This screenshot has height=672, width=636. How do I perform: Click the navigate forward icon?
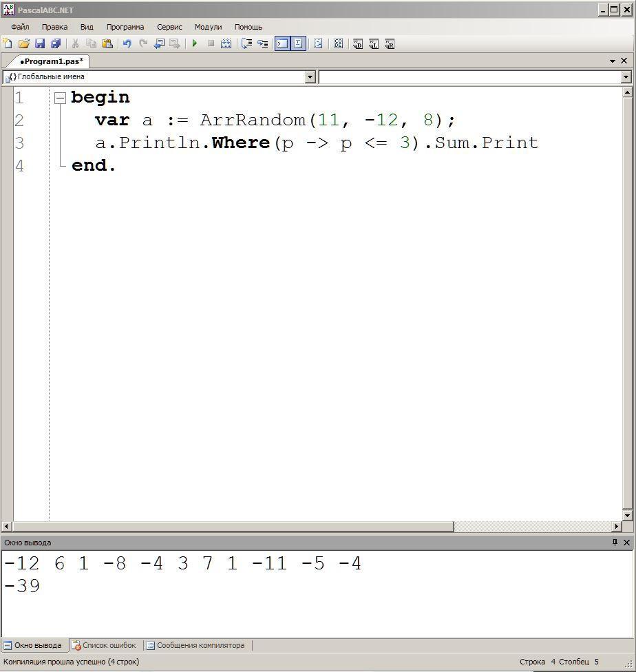pos(175,43)
